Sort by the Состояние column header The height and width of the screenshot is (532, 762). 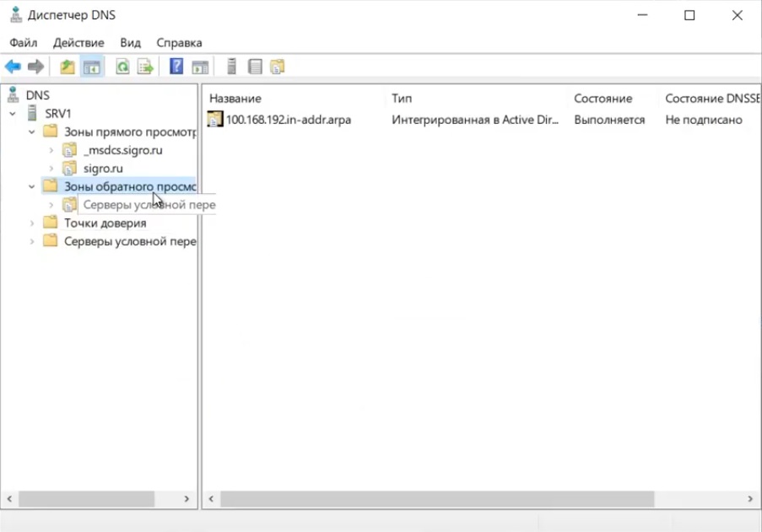(603, 99)
